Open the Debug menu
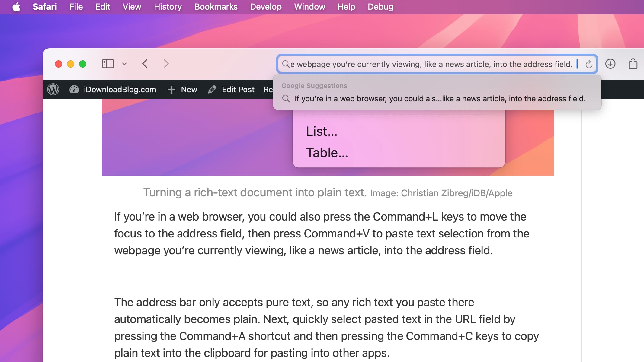Image resolution: width=644 pixels, height=362 pixels. point(380,7)
